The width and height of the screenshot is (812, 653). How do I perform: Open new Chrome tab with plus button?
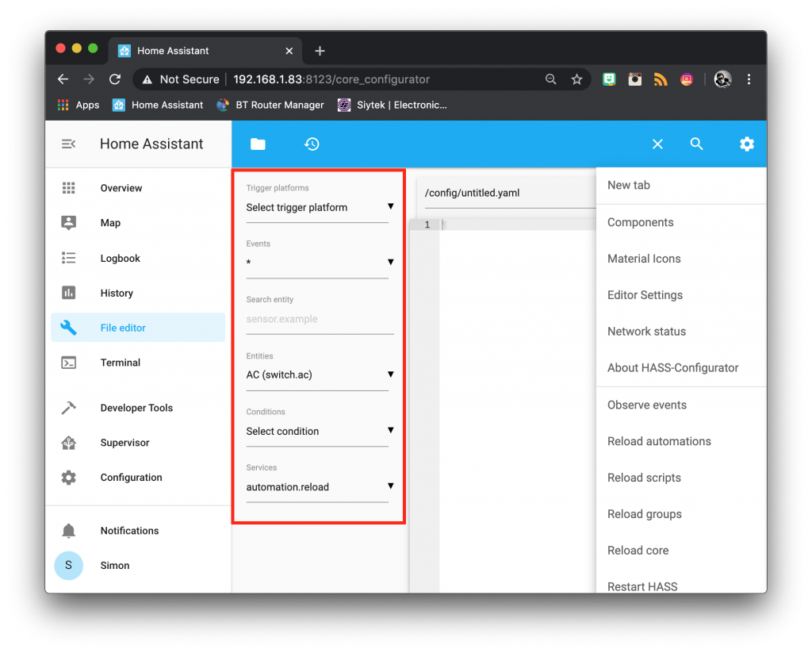coord(320,51)
